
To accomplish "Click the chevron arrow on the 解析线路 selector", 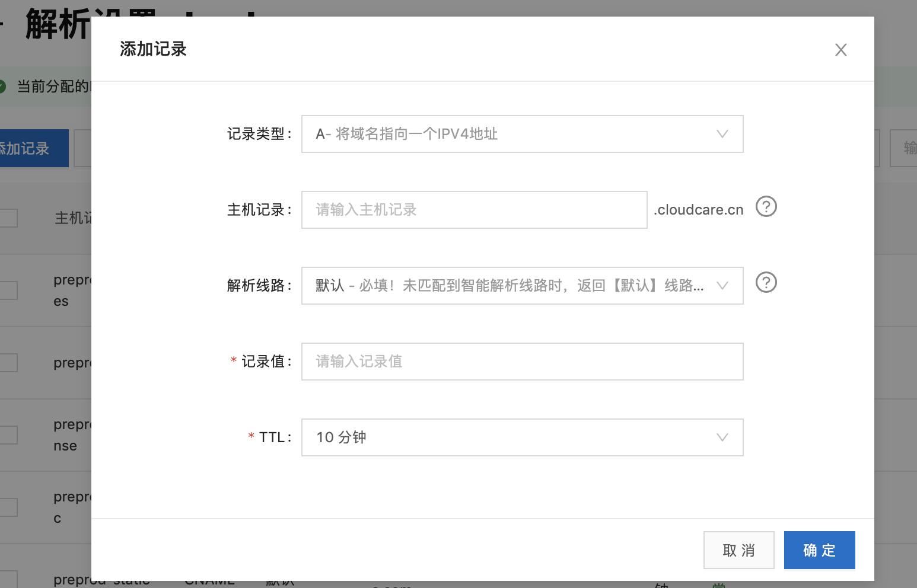I will click(x=722, y=286).
